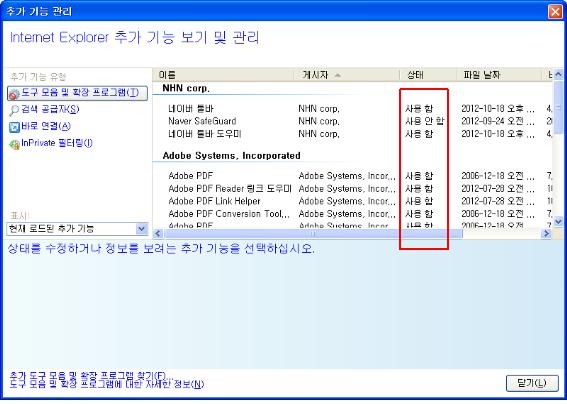The height and width of the screenshot is (404, 567).
Task: Select Adobe PDF Conversion Tool row
Action: pos(353,214)
